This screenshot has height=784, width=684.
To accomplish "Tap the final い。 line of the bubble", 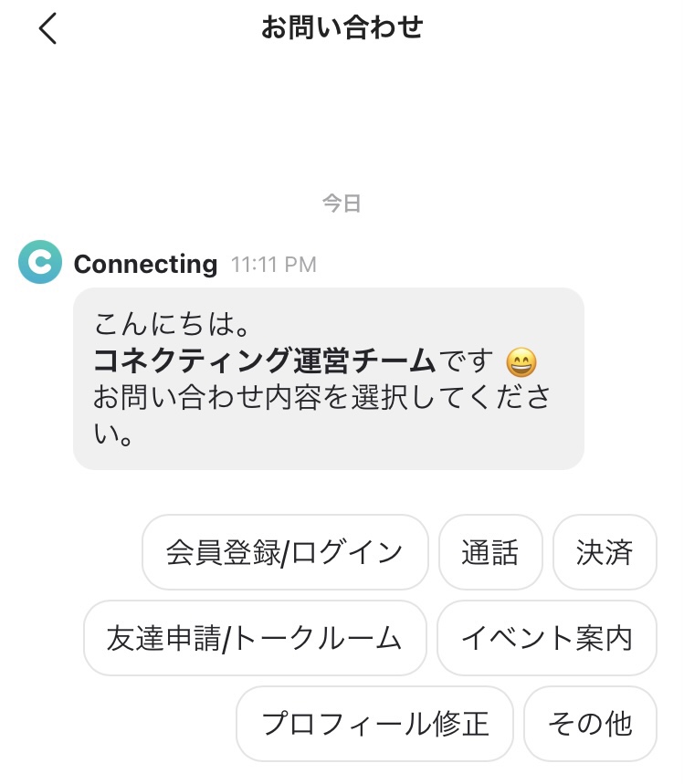I will pos(113,434).
